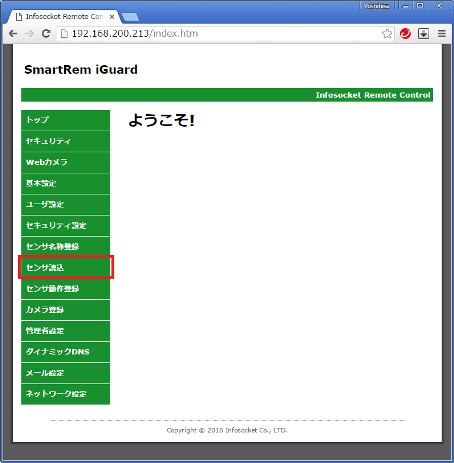This screenshot has height=463, width=454.
Task: Open the ネットワーク設定 menu item
Action: 65,394
